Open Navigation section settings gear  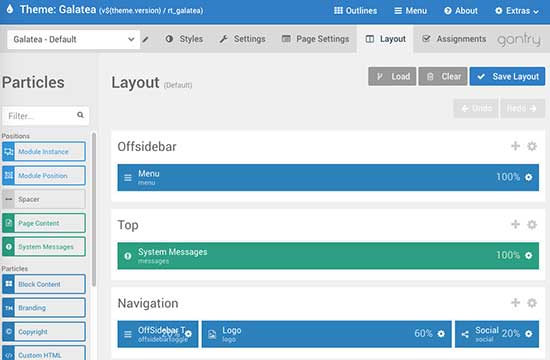(532, 303)
